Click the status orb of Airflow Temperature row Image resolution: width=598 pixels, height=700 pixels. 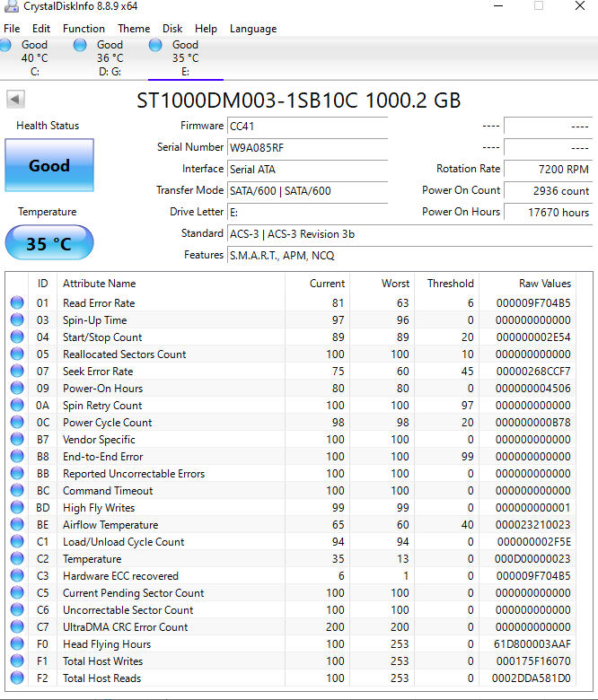pos(17,525)
